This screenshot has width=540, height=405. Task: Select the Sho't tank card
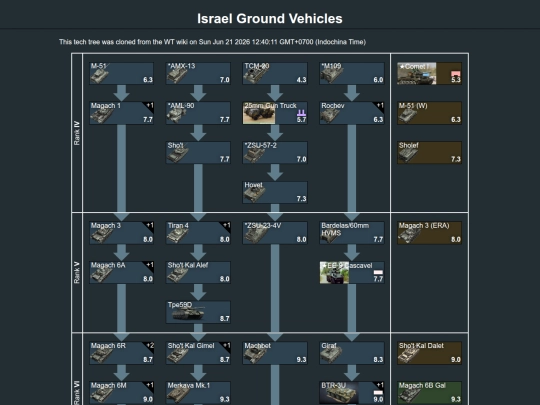pyautogui.click(x=198, y=153)
